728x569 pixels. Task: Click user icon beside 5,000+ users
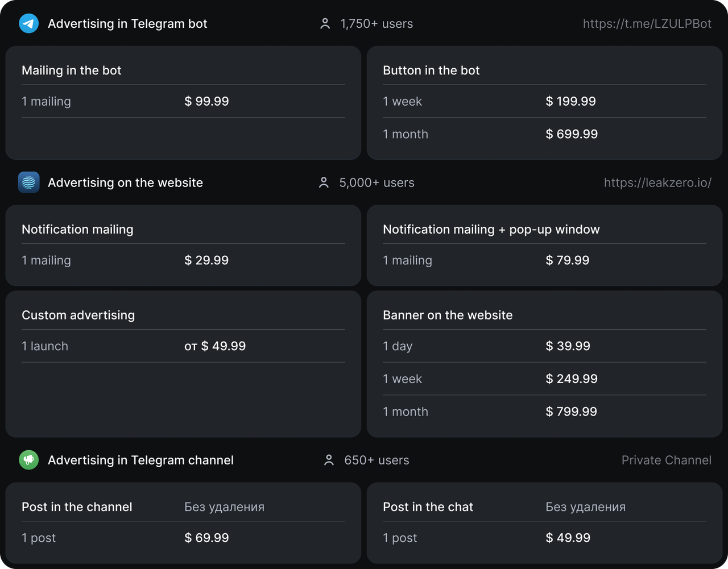pyautogui.click(x=324, y=182)
